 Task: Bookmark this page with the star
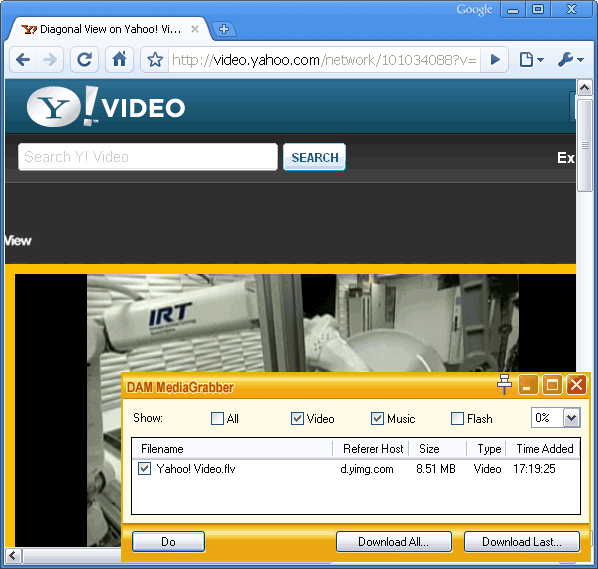(x=155, y=59)
